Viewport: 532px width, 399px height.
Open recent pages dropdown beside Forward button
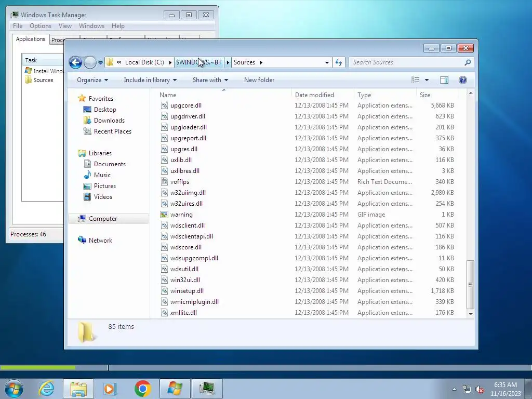point(100,62)
